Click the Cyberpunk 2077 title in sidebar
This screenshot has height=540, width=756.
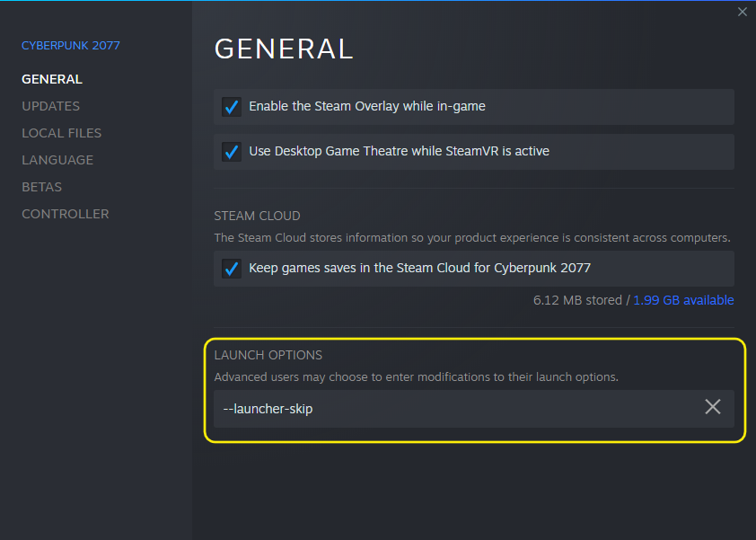(x=71, y=46)
